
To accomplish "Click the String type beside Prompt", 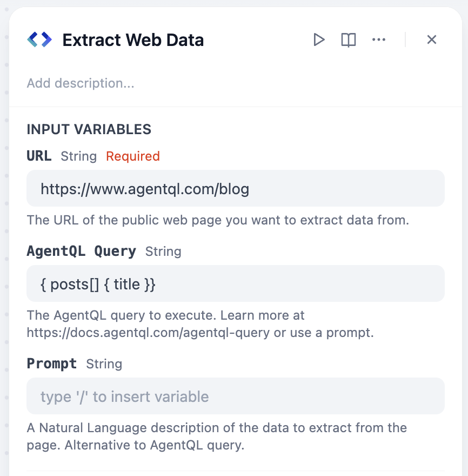I will [x=104, y=364].
